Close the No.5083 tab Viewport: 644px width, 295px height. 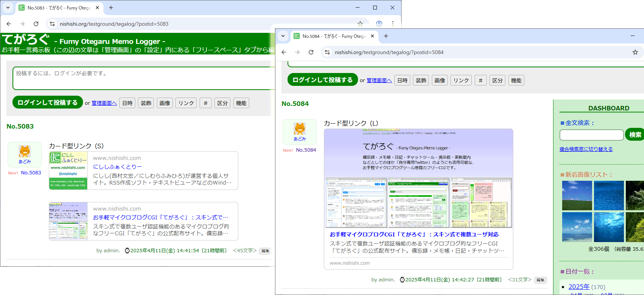point(97,8)
